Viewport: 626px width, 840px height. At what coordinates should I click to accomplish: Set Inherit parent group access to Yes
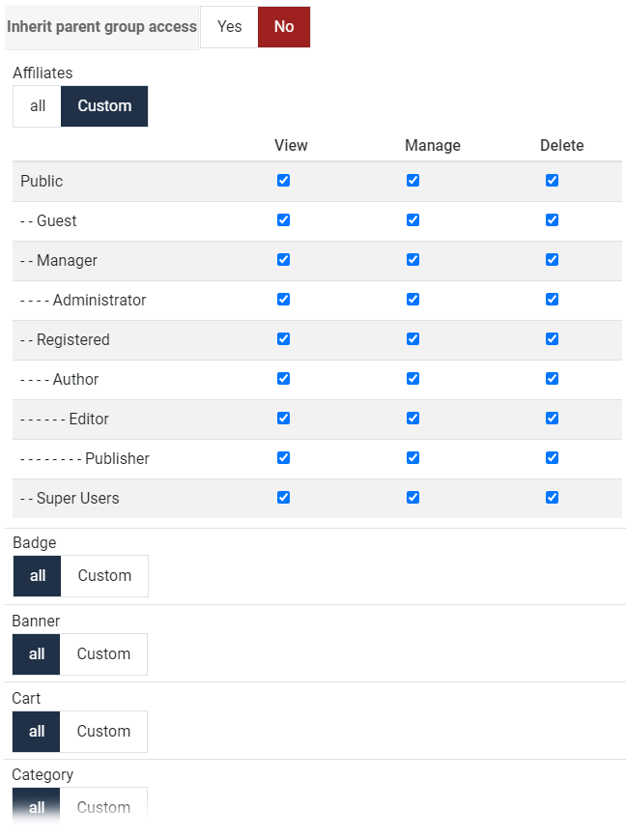(229, 27)
